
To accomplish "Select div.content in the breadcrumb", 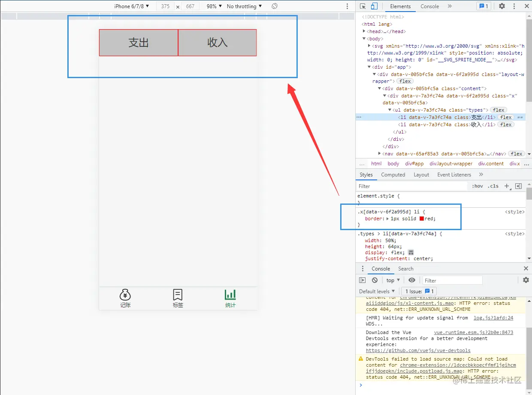I will click(x=491, y=164).
